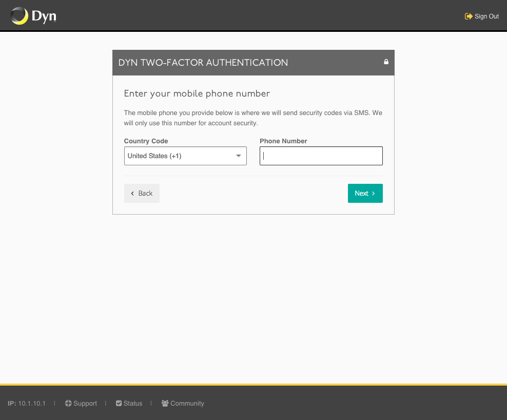Open the Support link in footer

[81, 403]
